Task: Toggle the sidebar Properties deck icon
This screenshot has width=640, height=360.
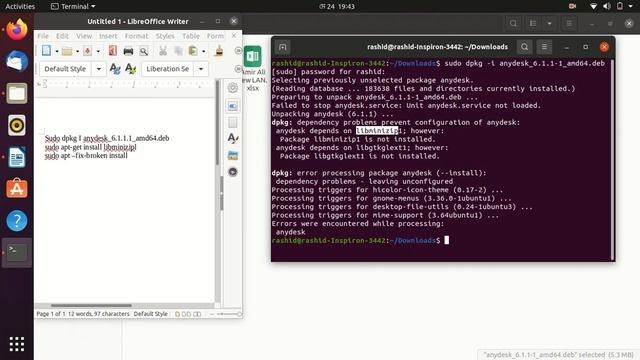Action: (x=233, y=106)
